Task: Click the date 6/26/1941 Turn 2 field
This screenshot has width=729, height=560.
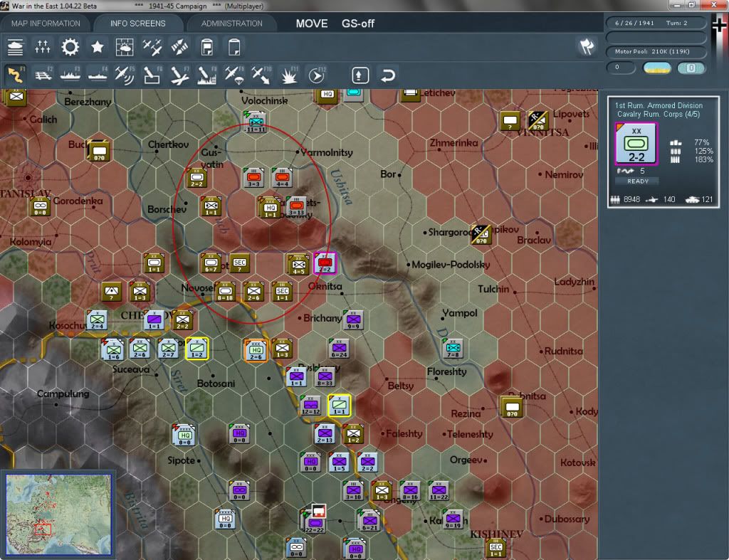Action: 656,23
